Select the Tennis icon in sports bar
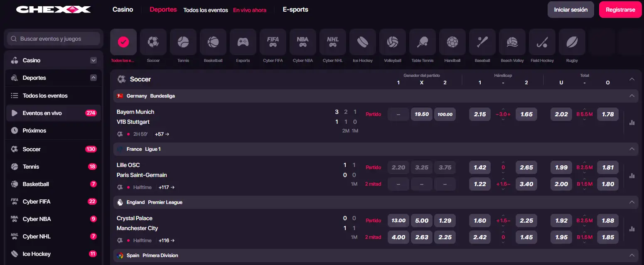Viewport: 644px width, 265px height. [183, 42]
